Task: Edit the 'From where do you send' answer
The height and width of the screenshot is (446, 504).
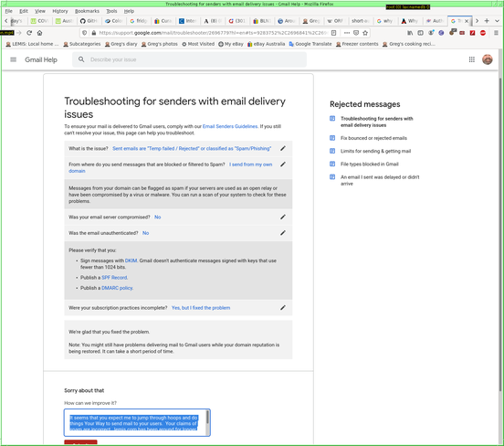Action: click(283, 165)
